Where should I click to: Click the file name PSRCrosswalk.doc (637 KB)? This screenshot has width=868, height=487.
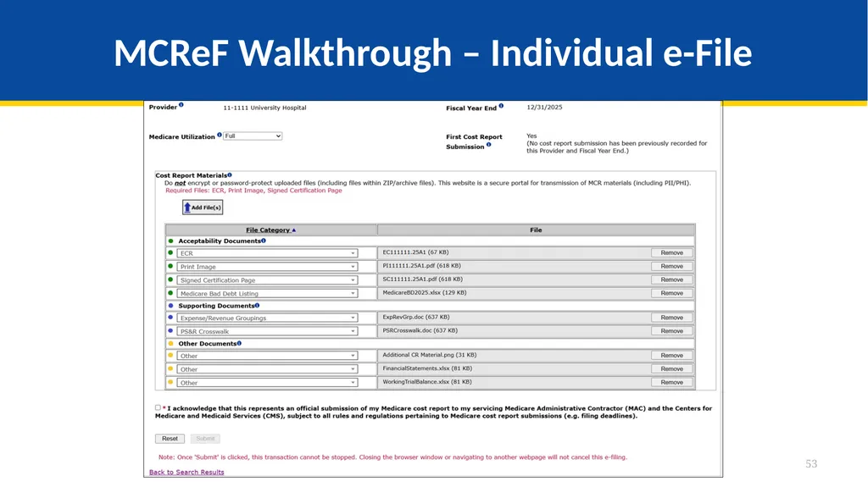[x=420, y=330]
